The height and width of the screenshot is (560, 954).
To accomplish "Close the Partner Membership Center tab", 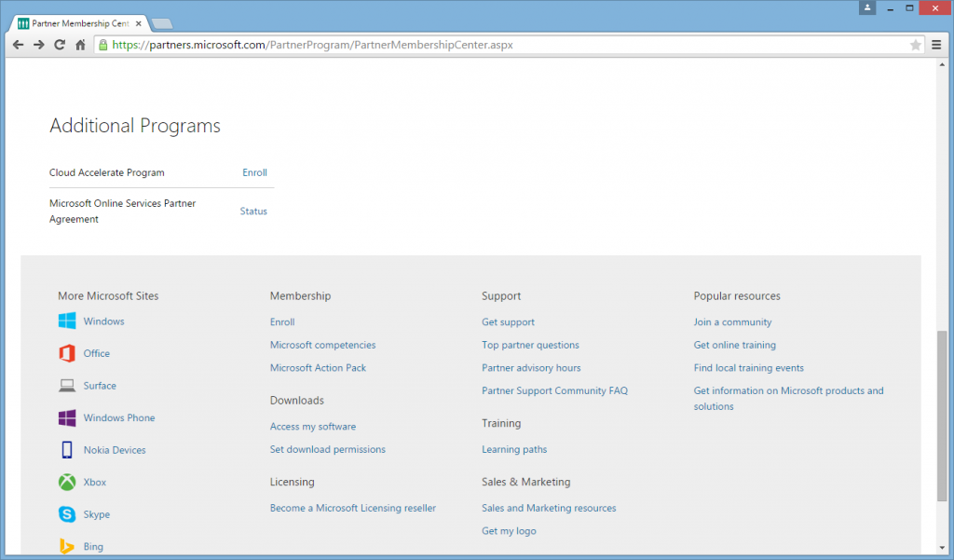I will (x=139, y=23).
